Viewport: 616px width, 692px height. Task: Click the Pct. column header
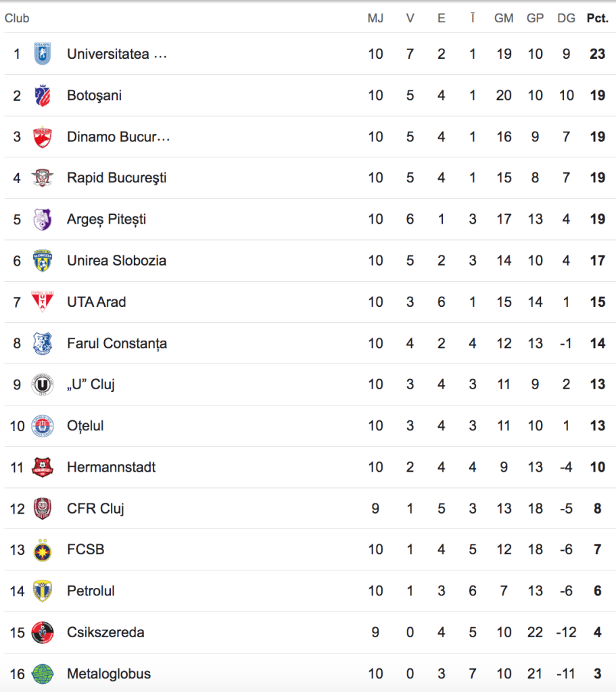(x=598, y=18)
